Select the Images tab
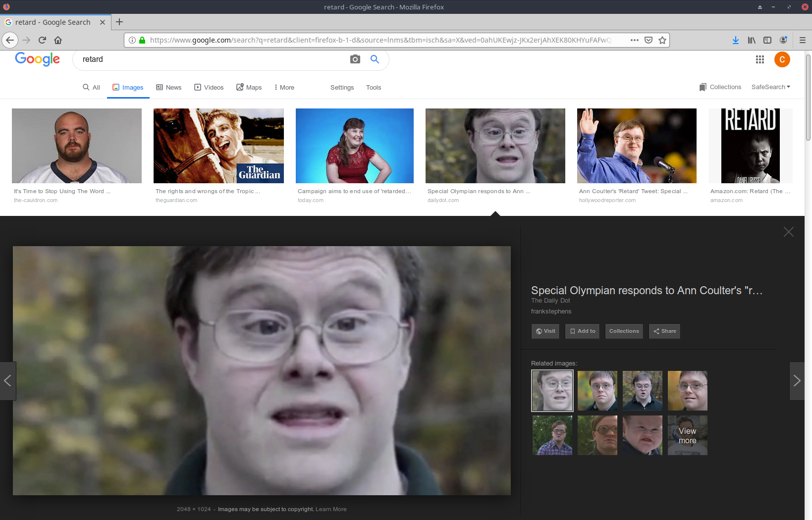 click(128, 88)
